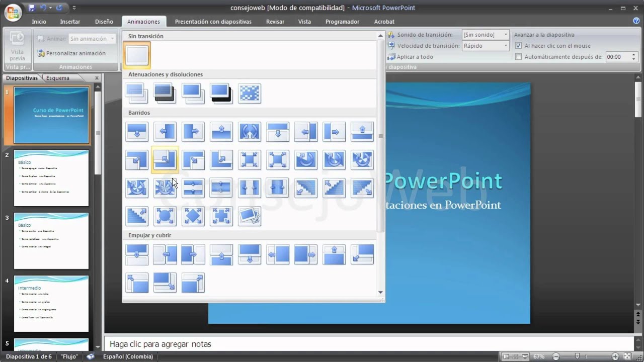
Task: Switch to the Diseño tab
Action: click(x=104, y=22)
